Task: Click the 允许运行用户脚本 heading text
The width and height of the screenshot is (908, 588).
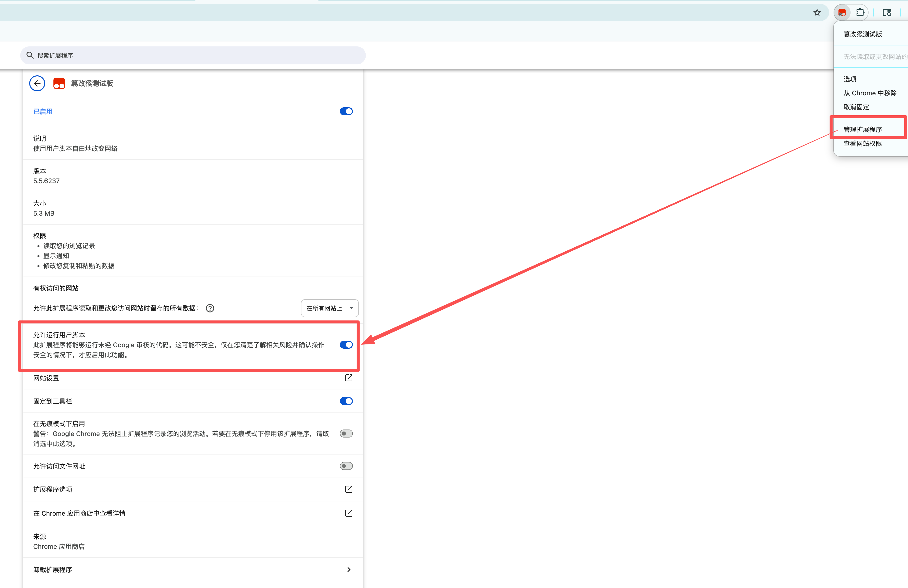Action: [59, 335]
